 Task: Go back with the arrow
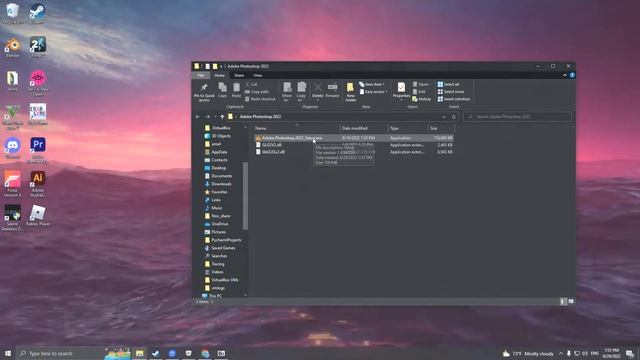198,117
